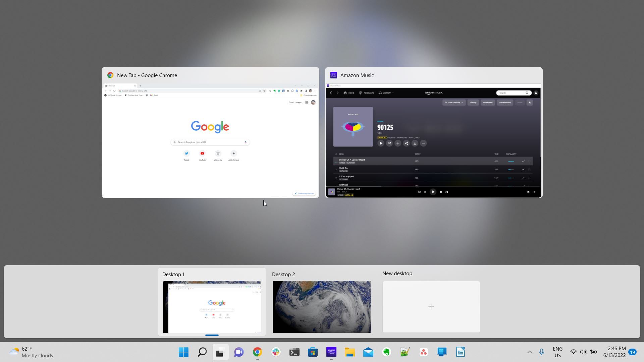
Task: Click the volume speaker tray icon
Action: click(583, 352)
